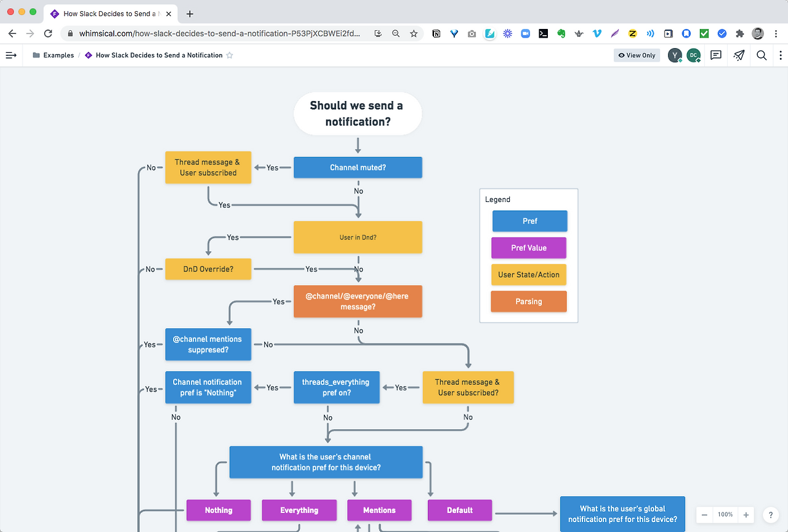Click the purple feather extension

[614, 34]
